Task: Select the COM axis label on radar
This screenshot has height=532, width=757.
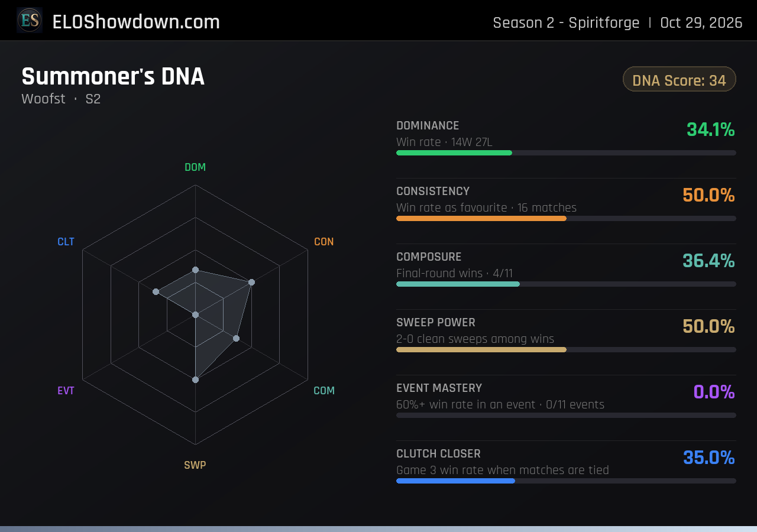Action: (x=324, y=391)
